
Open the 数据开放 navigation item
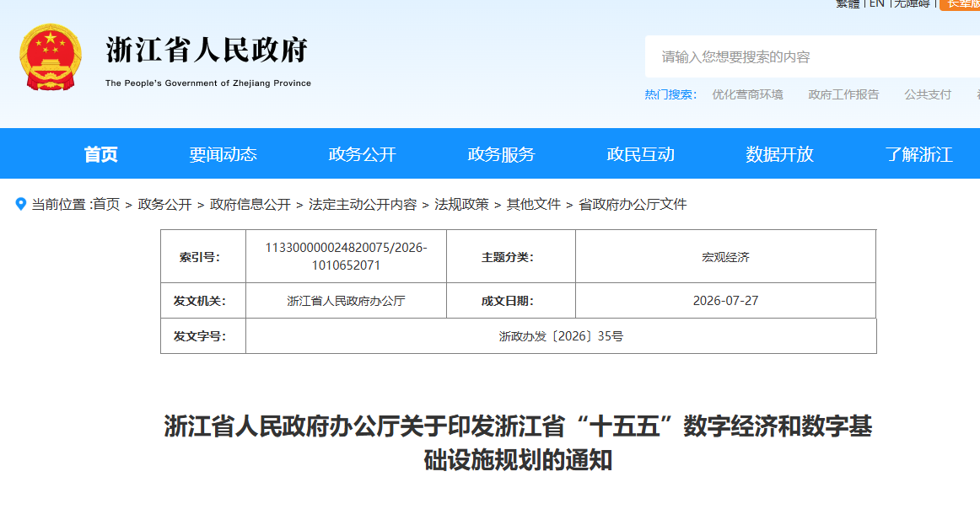[779, 154]
